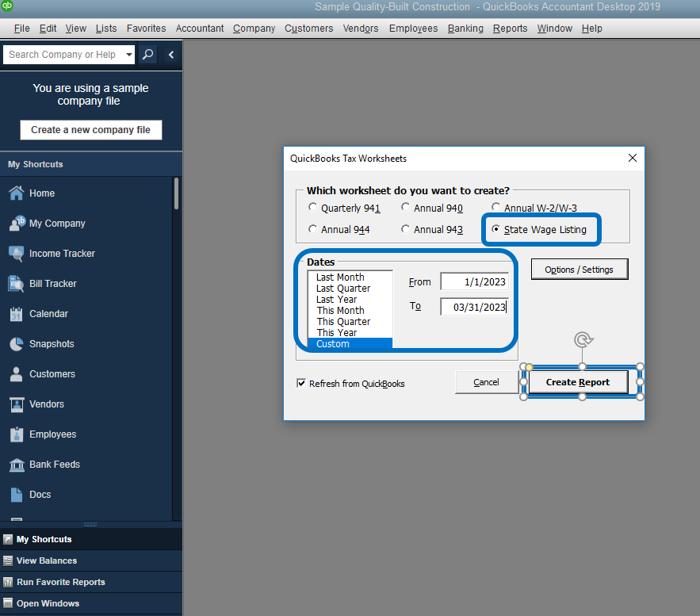
Task: Select This Quarter in Dates list
Action: pos(350,322)
